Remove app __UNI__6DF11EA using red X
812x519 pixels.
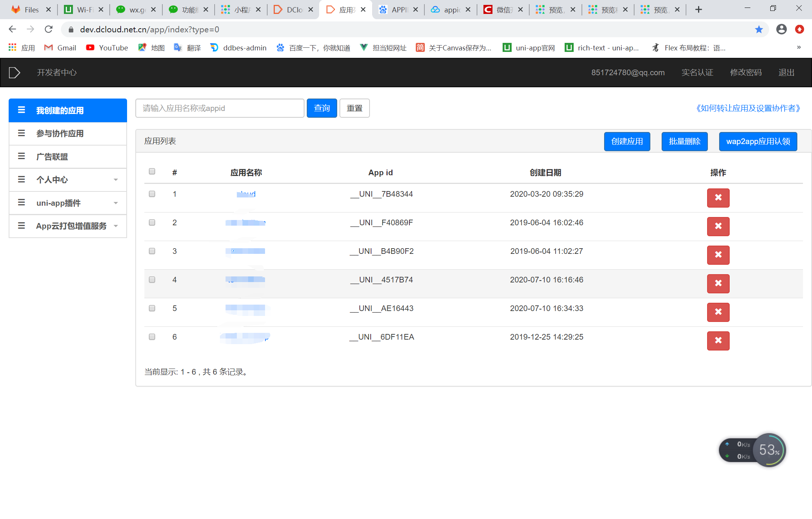tap(718, 341)
